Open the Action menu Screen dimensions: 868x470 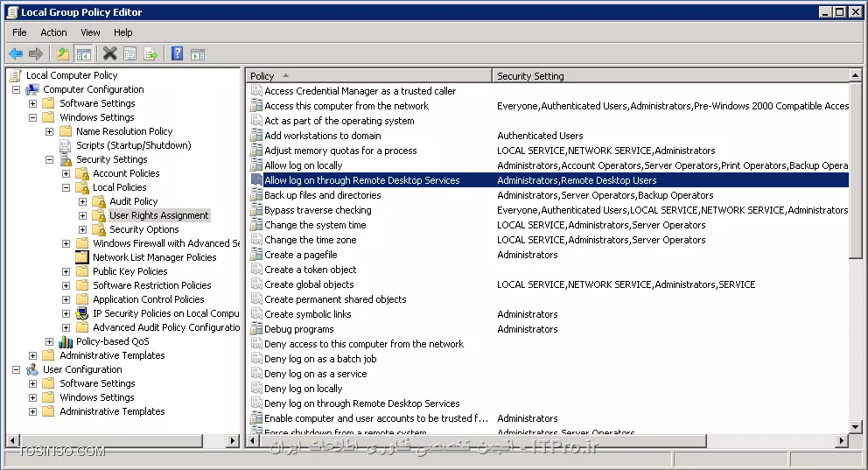pos(53,32)
